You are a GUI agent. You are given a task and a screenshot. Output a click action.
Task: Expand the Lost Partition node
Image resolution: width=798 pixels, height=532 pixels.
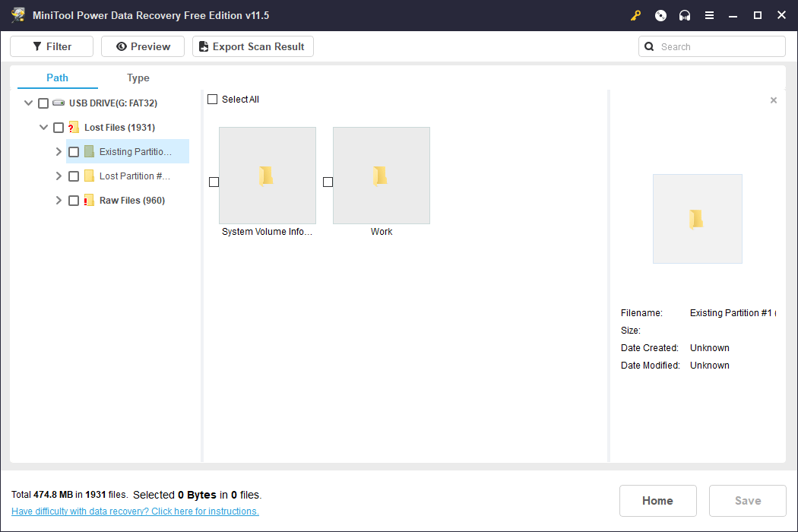point(59,176)
